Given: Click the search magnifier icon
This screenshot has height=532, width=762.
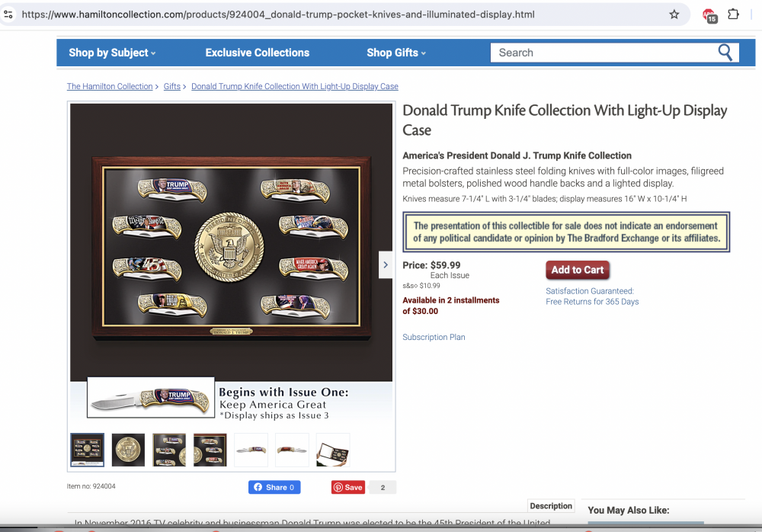Looking at the screenshot, I should tap(725, 52).
